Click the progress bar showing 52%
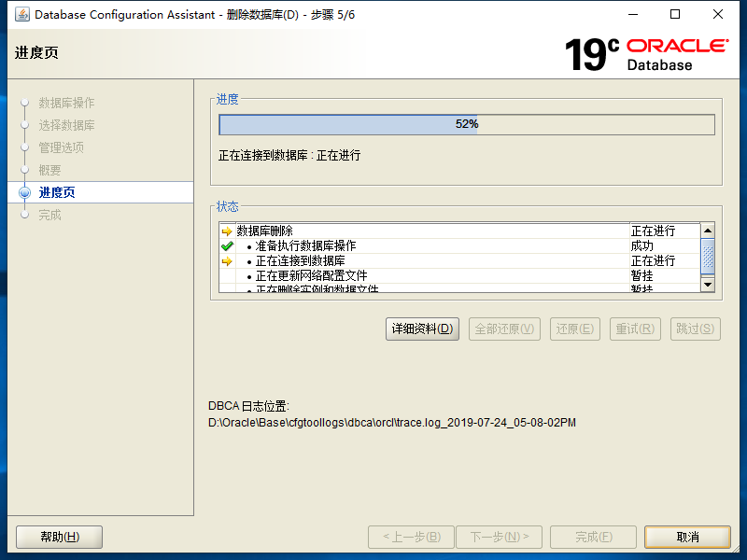Viewport: 747px width, 560px height. pyautogui.click(x=466, y=123)
